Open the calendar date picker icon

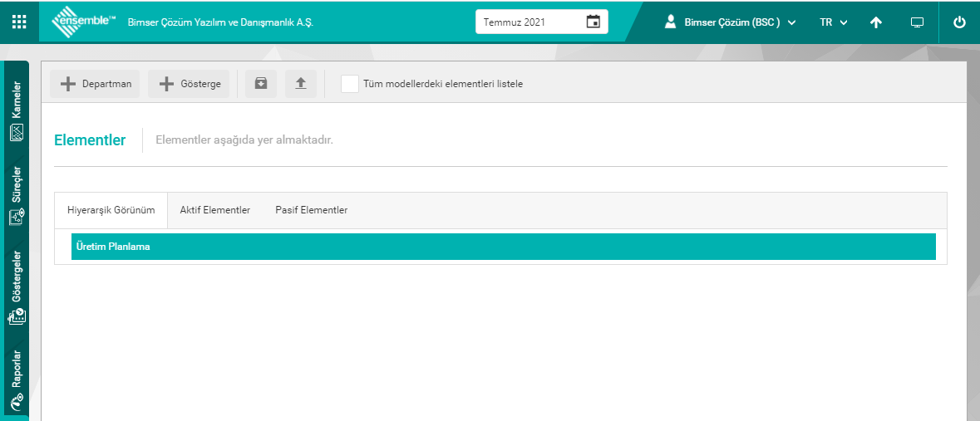coord(593,22)
